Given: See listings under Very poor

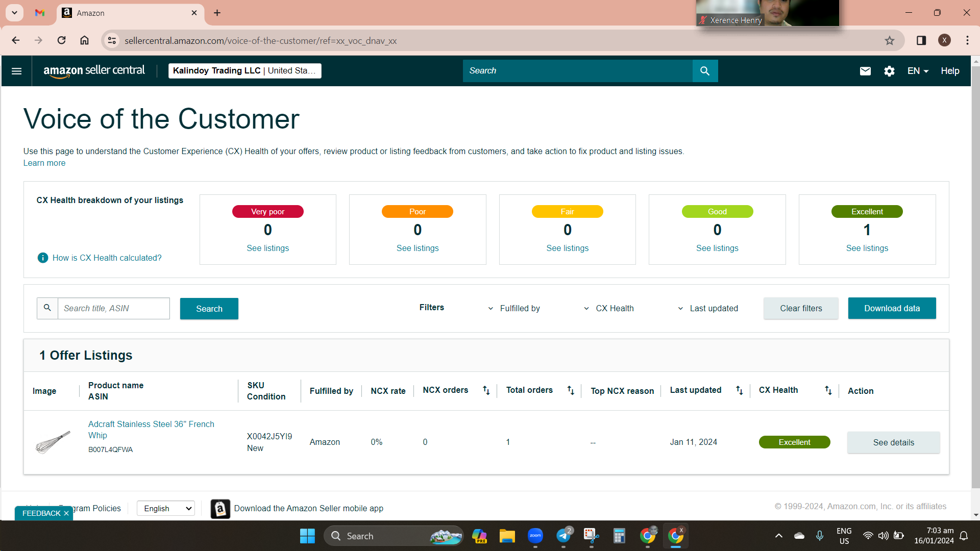Looking at the screenshot, I should coord(267,248).
